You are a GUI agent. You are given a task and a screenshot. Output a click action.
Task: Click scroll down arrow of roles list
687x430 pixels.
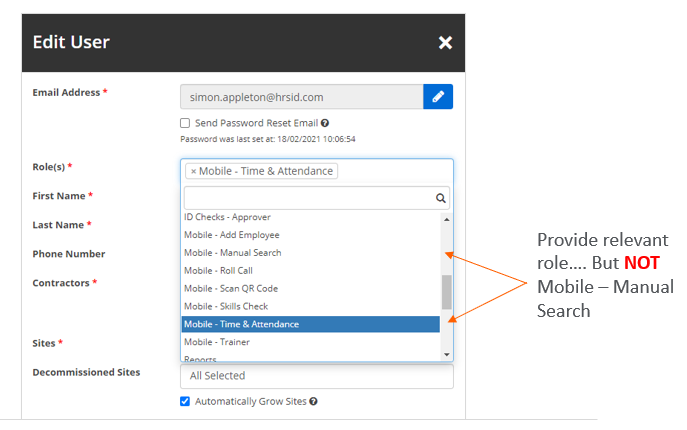click(x=446, y=353)
